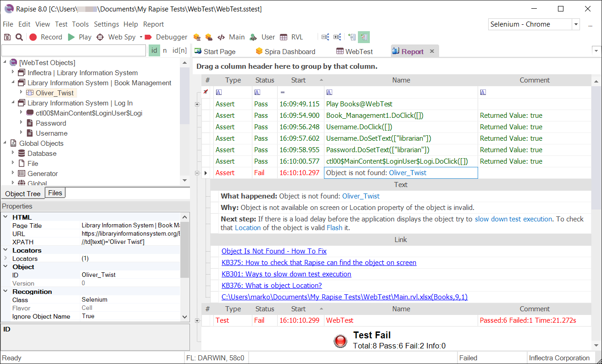Open the Web Spy dropdown arrow
602x364 pixels.
(141, 37)
